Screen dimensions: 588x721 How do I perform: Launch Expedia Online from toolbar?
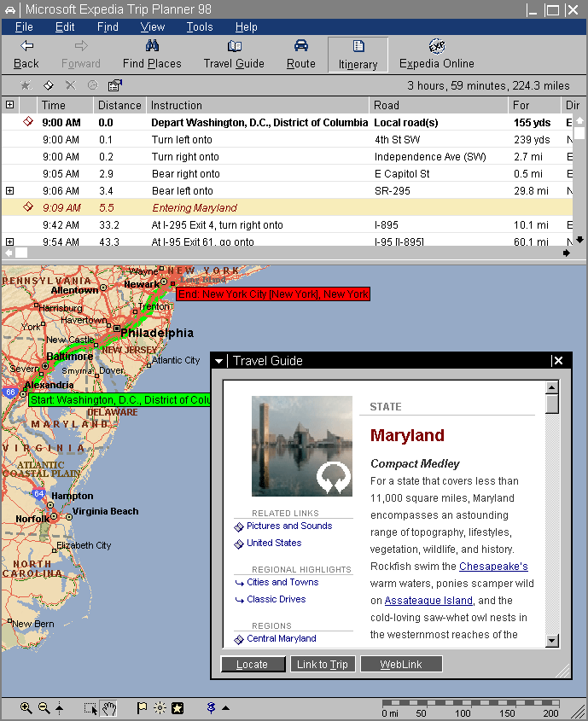tap(436, 55)
